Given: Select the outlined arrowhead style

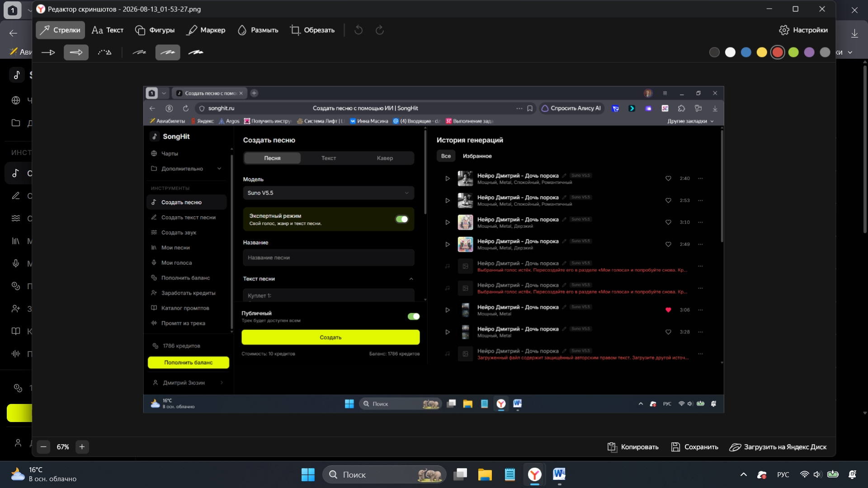Looking at the screenshot, I should click(48, 52).
